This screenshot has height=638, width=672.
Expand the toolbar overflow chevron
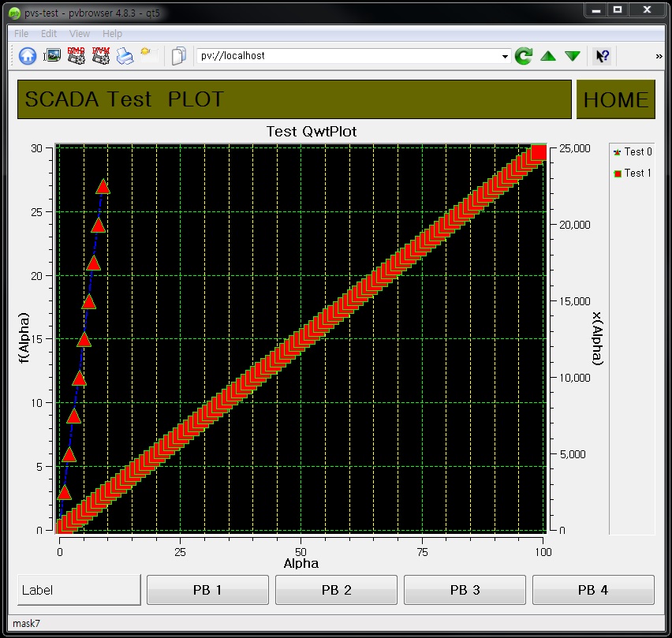pos(661,55)
